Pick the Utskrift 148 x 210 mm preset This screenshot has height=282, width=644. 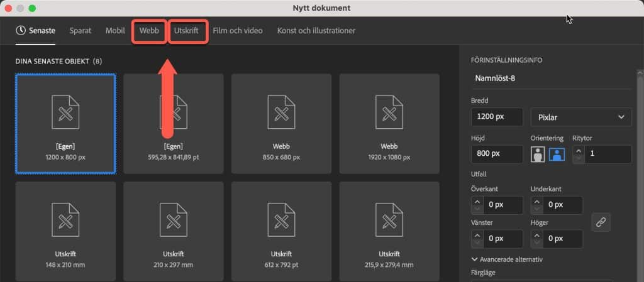tap(65, 232)
